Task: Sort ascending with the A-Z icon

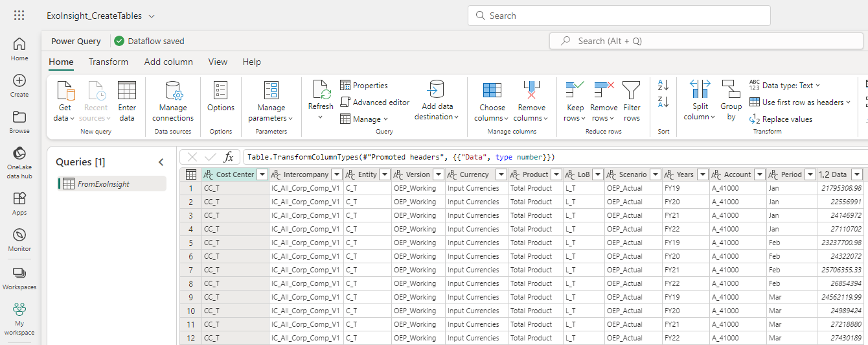Action: click(x=663, y=85)
